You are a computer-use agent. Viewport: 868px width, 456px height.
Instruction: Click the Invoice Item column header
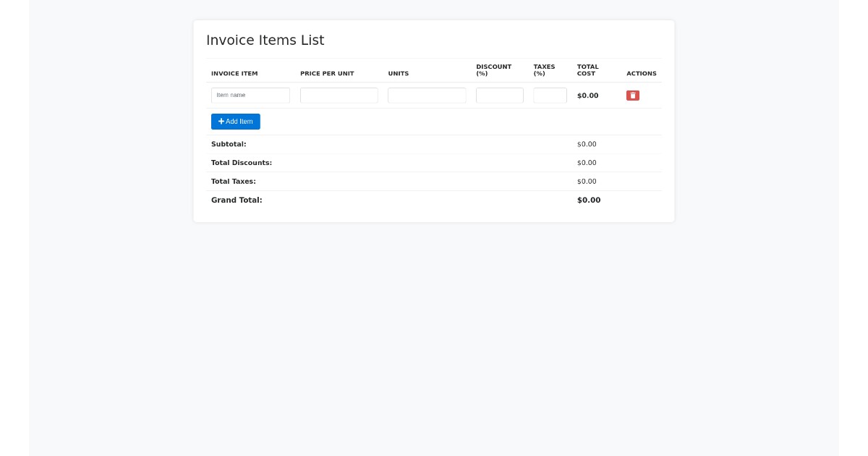point(234,74)
